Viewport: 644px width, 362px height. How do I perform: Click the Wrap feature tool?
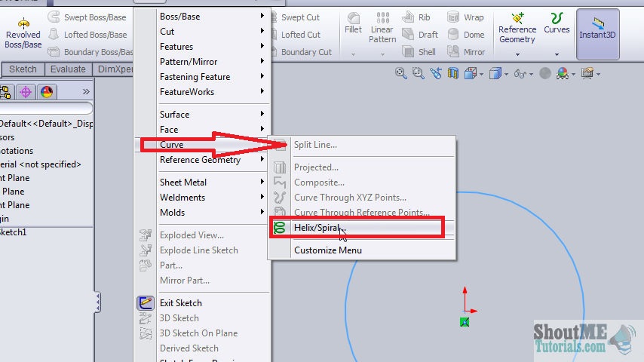pyautogui.click(x=465, y=17)
